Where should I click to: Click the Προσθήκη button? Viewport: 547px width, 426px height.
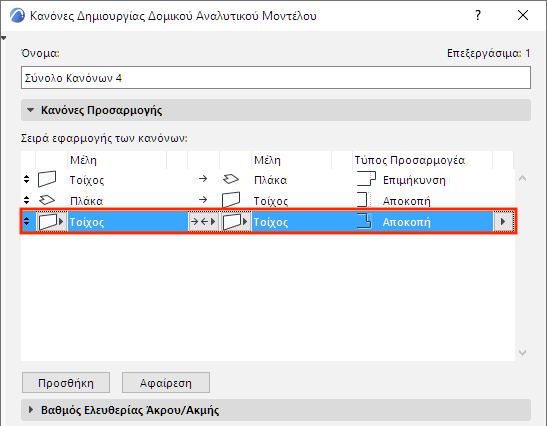click(66, 382)
